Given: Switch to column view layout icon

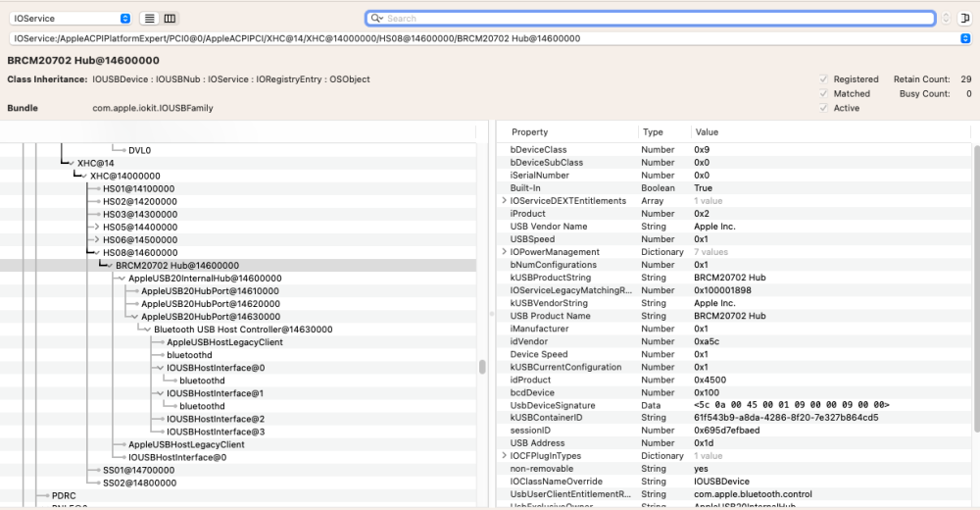Looking at the screenshot, I should coord(170,19).
